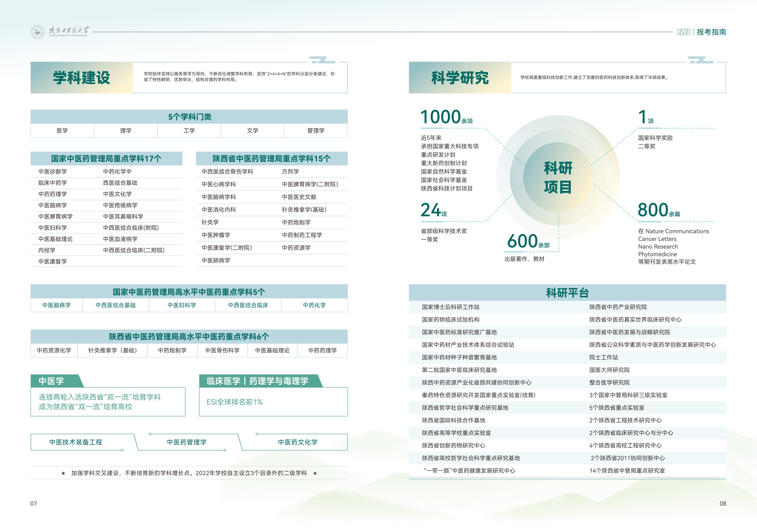Image resolution: width=757 pixels, height=532 pixels.
Task: Click the 中医技术装备工程 box
Action: [x=76, y=442]
